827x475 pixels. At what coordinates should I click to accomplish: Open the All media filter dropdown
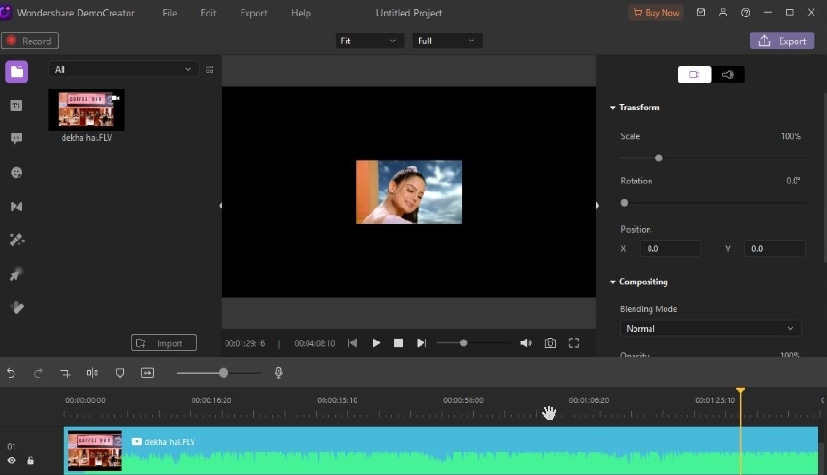tap(123, 70)
